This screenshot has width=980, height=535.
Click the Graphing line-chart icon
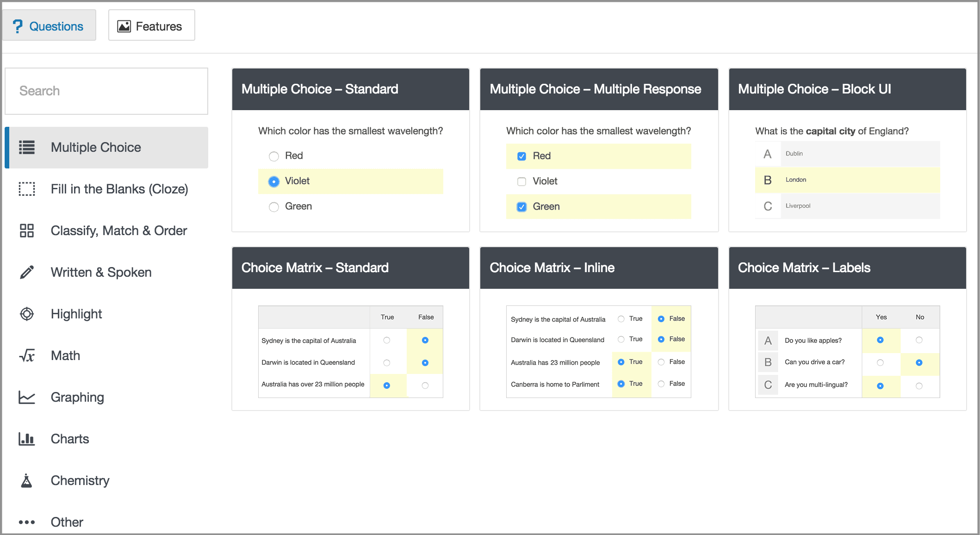coord(27,397)
